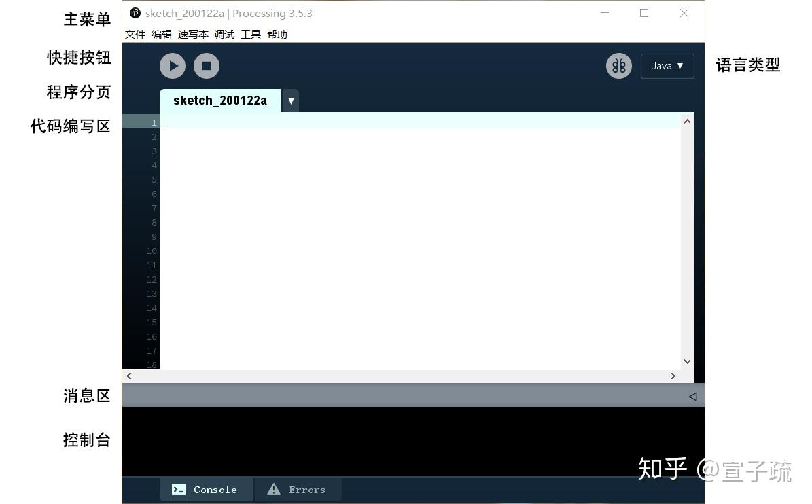Click the right arrow of horizontal scrollbar
The width and height of the screenshot is (812, 504).
(673, 376)
